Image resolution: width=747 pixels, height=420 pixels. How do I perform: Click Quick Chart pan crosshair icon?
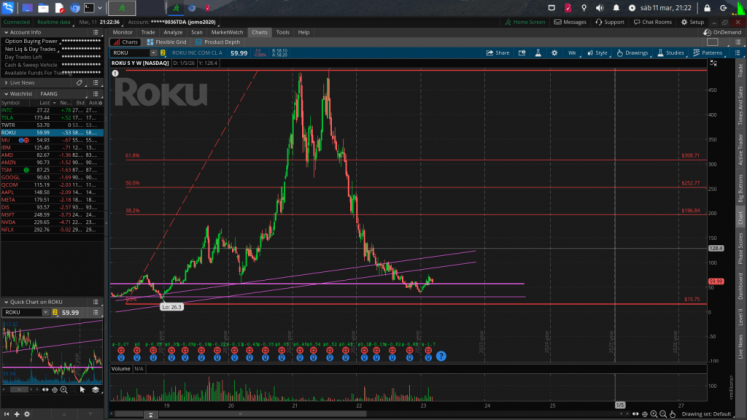[x=55, y=390]
